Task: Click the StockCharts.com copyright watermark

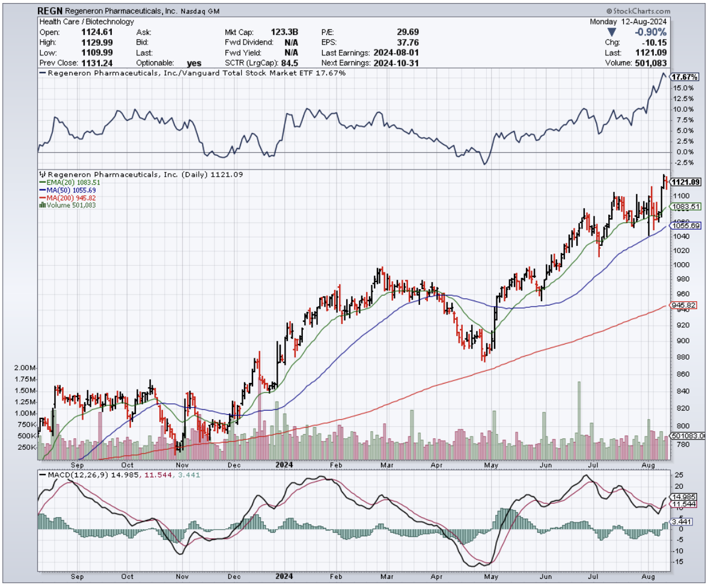Action: 639,11
